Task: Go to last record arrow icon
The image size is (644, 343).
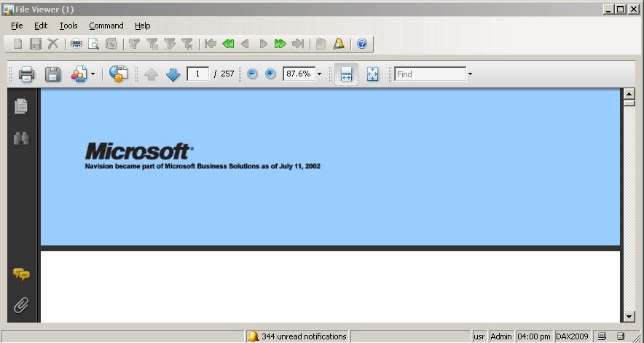Action: pyautogui.click(x=298, y=44)
